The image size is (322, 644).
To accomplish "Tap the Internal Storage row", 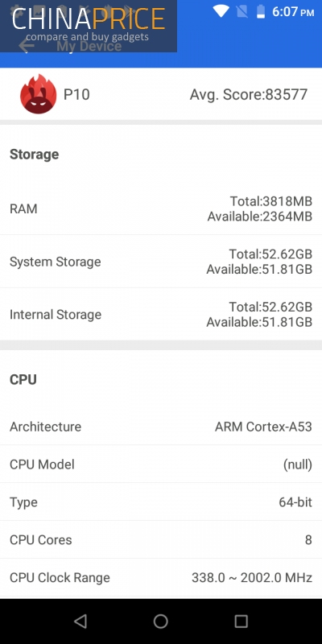I will (x=161, y=314).
